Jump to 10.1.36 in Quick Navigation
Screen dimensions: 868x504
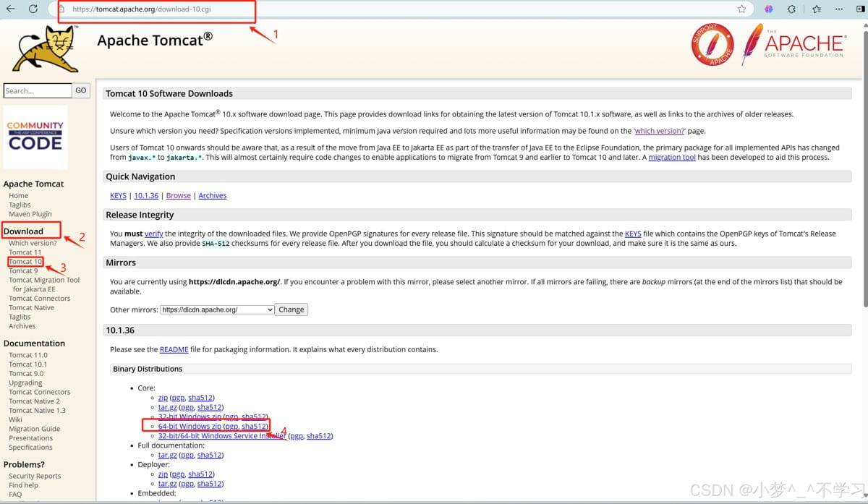click(146, 195)
